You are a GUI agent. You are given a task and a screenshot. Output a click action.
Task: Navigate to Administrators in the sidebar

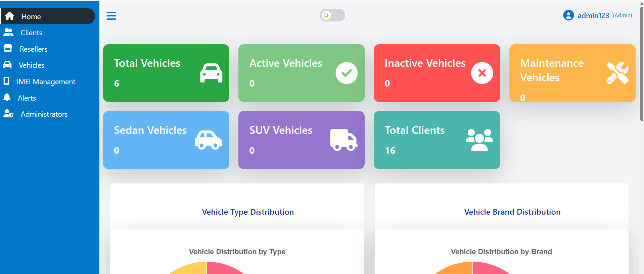48,114
